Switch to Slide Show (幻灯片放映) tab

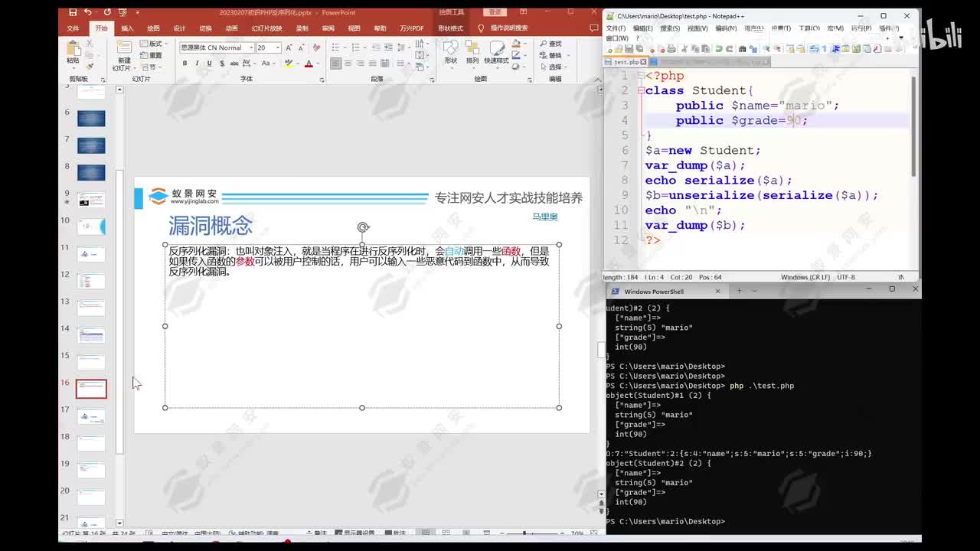pyautogui.click(x=266, y=28)
